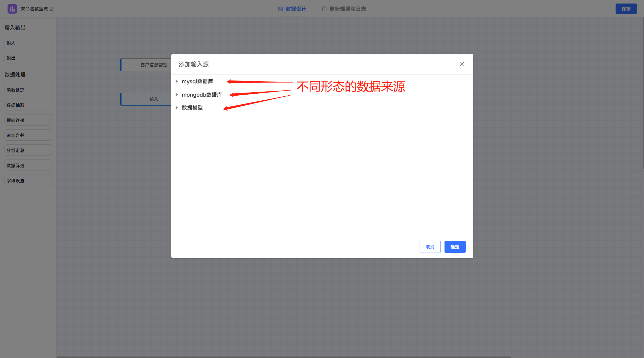Switch to the 数据设计 tab
This screenshot has width=644, height=358.
292,9
